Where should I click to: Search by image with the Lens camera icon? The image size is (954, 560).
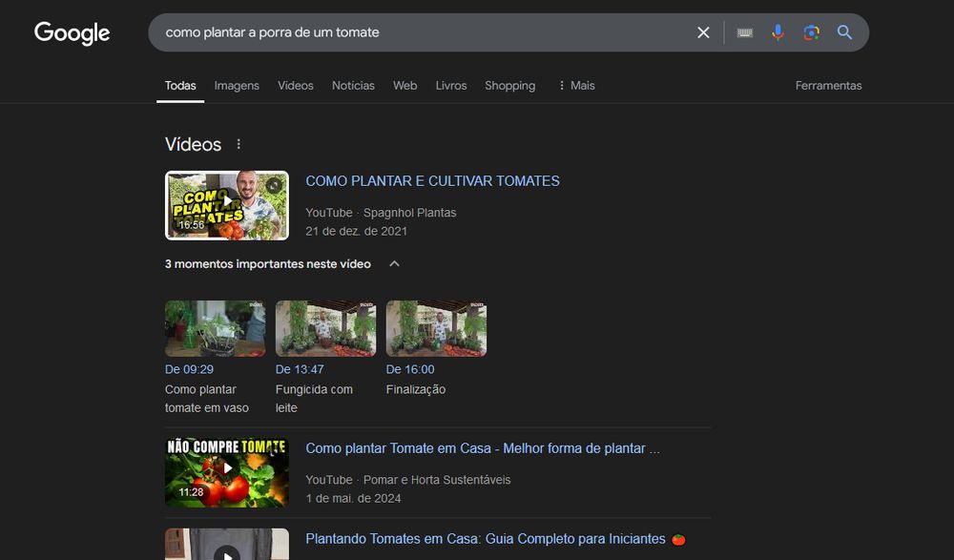(x=811, y=32)
